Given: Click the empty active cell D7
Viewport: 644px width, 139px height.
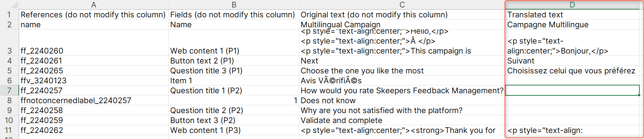Looking at the screenshot, I should [572, 90].
